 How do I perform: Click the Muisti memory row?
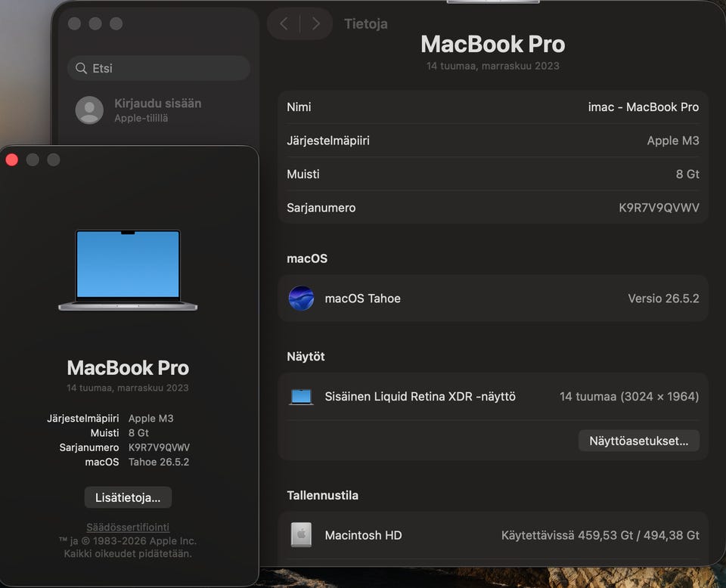coord(492,174)
